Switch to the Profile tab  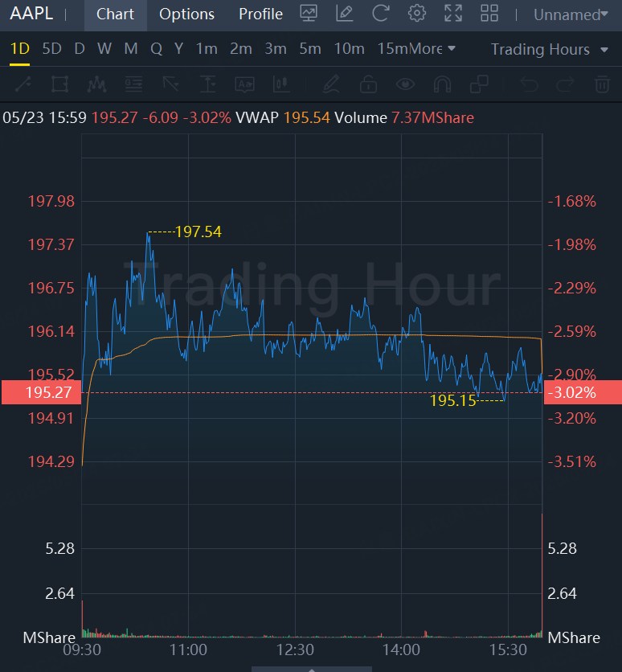[261, 14]
